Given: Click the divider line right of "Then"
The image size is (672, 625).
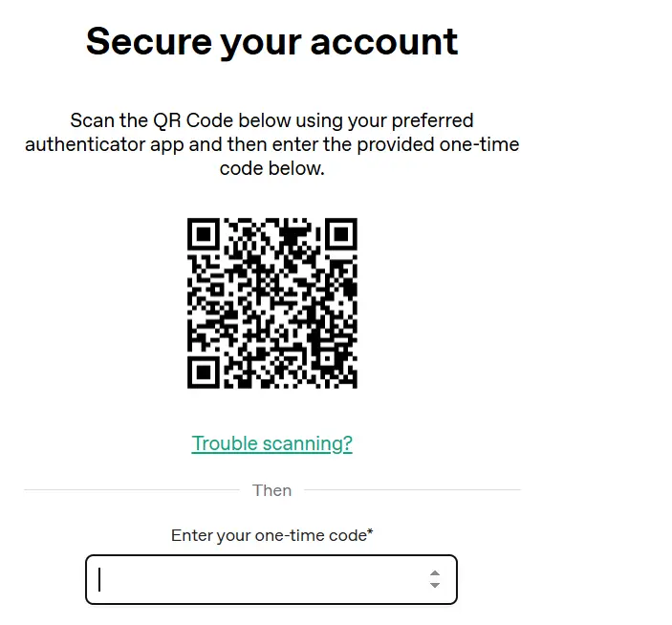Looking at the screenshot, I should pyautogui.click(x=412, y=489).
